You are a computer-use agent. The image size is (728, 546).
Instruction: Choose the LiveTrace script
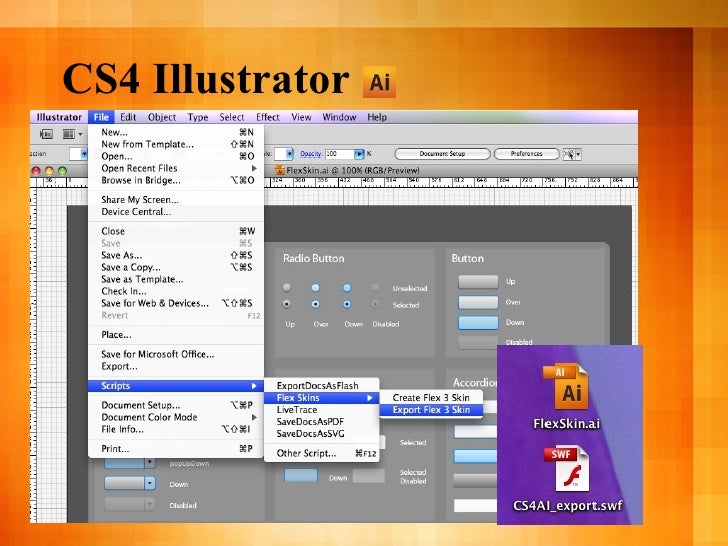pos(321,410)
